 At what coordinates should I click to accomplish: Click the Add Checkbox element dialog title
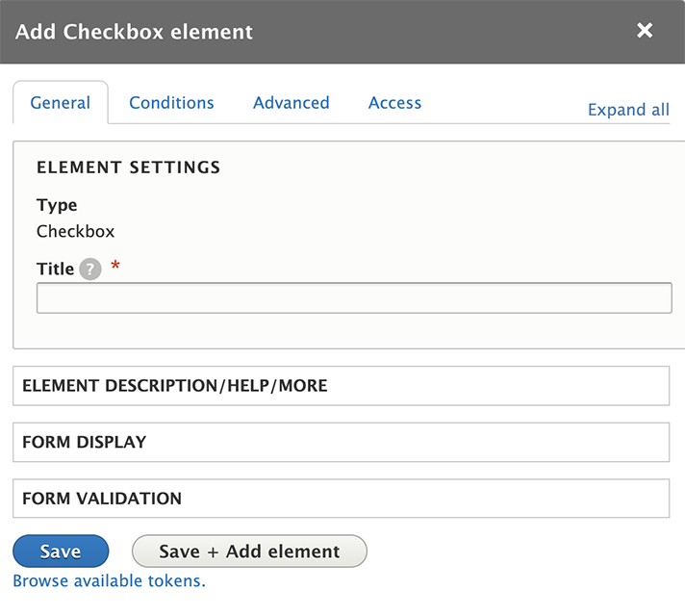pyautogui.click(x=134, y=32)
